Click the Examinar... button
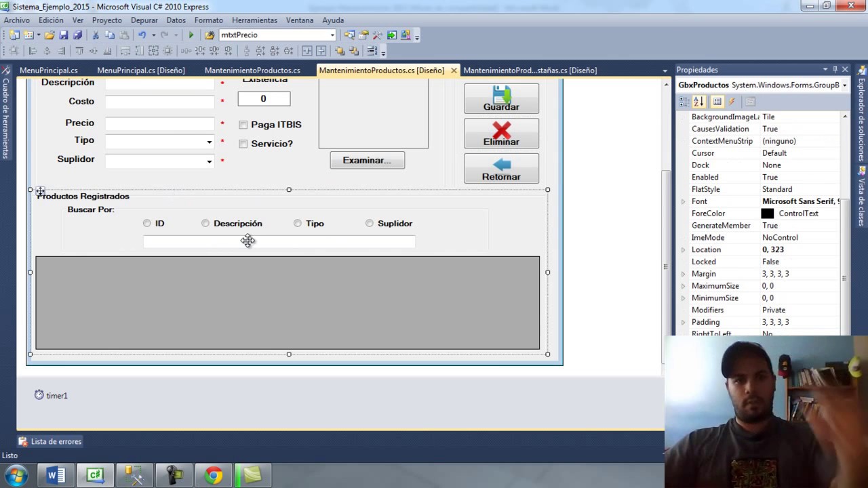Screen dimensions: 868x488 [367, 160]
